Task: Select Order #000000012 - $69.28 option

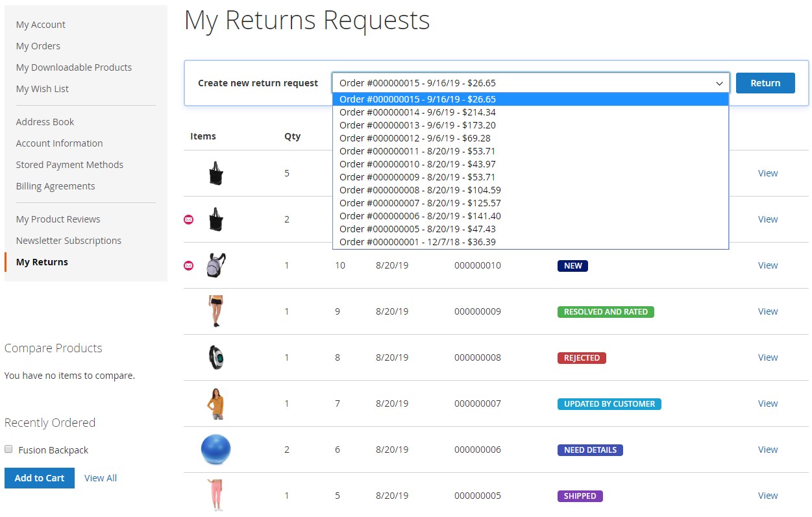Action: coord(530,138)
